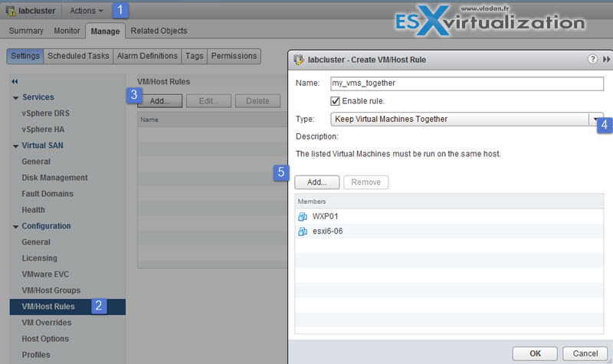This screenshot has height=364, width=613.
Task: Select VM/Host Rules in sidebar
Action: [67, 307]
